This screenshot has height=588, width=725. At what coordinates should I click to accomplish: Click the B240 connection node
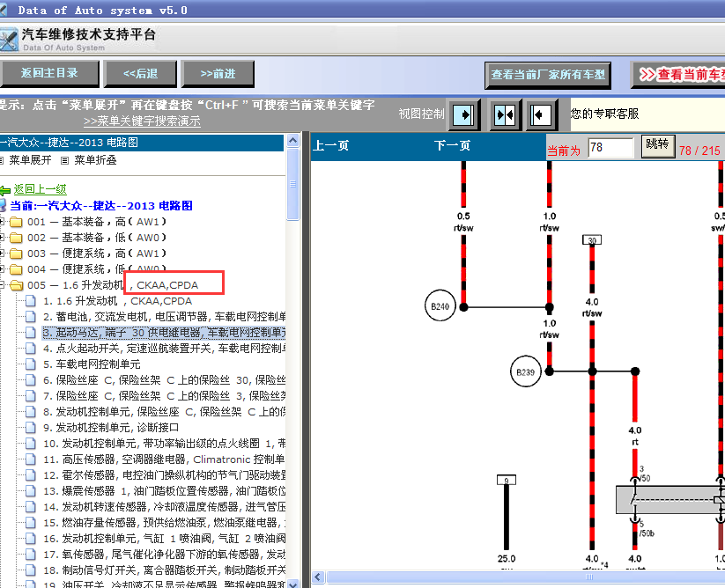click(440, 306)
